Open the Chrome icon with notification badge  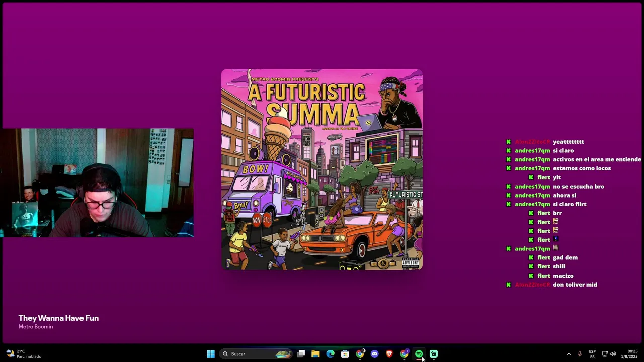point(404,354)
